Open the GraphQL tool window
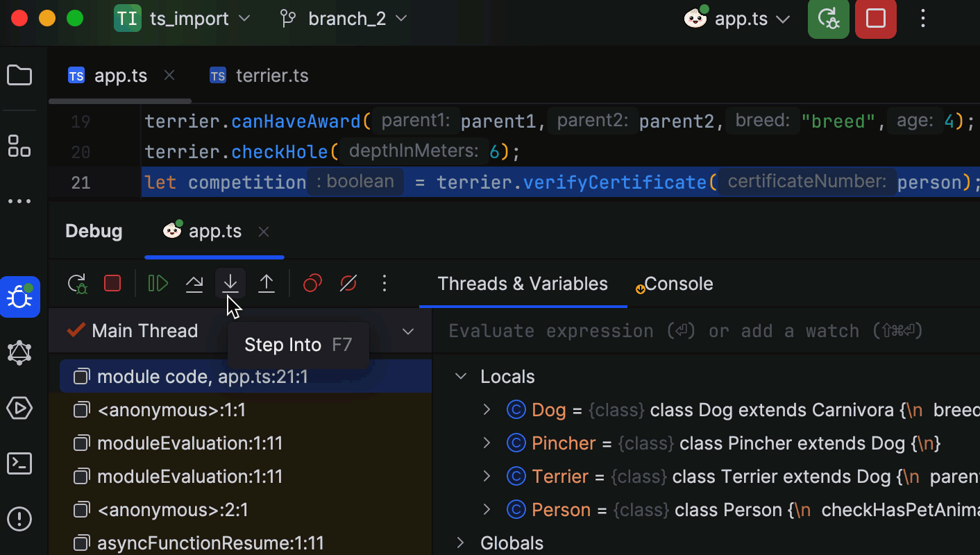Screen dimensions: 980x555 [19, 352]
